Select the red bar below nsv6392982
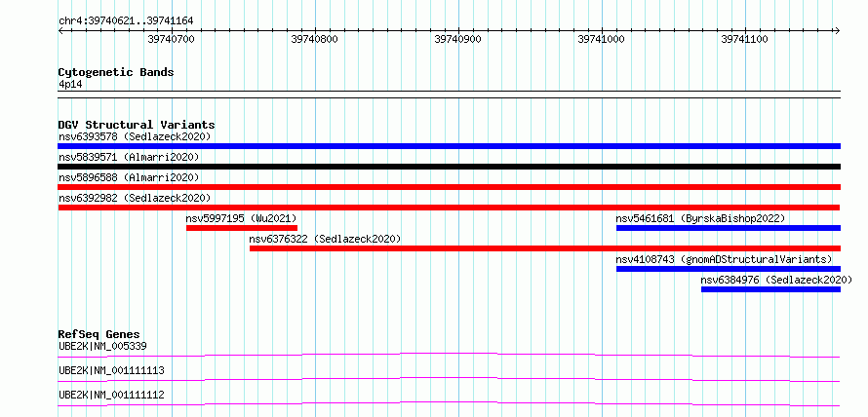This screenshot has height=417, width=868. [x=449, y=208]
